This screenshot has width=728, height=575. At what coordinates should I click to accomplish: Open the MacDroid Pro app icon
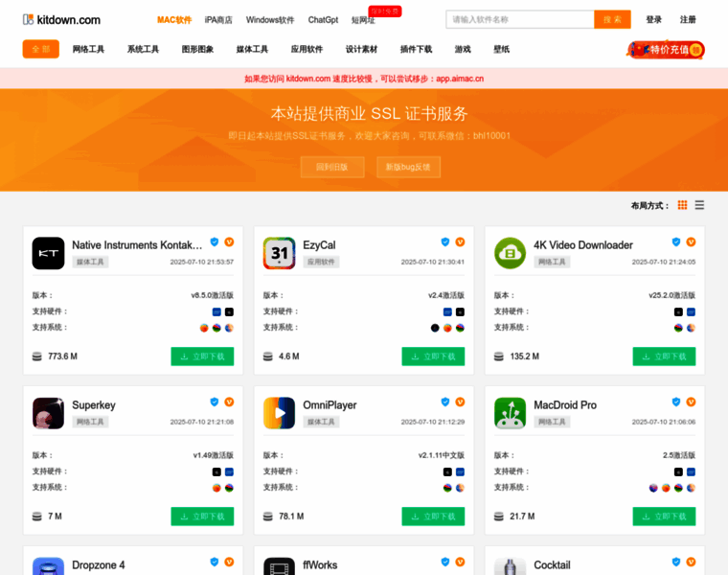coord(510,413)
